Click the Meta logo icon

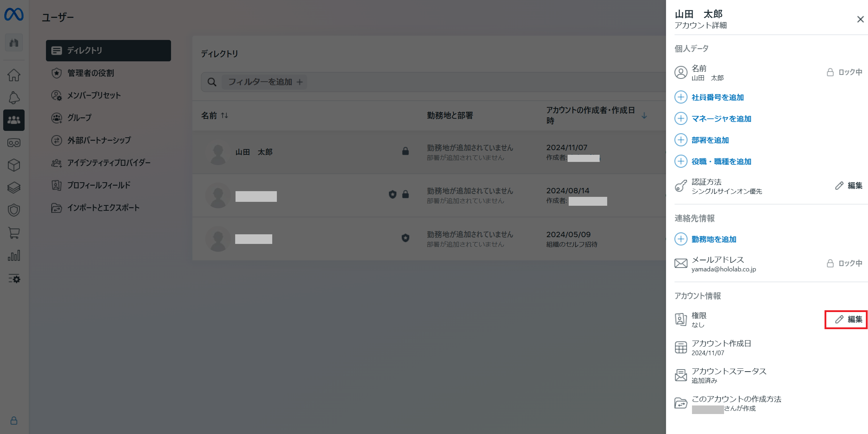(x=14, y=15)
